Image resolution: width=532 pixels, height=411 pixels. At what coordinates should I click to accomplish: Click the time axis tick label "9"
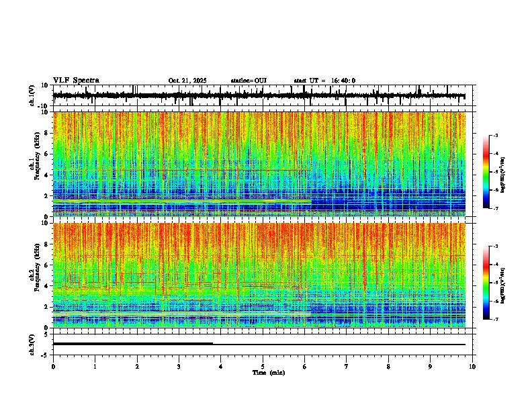pos(430,367)
